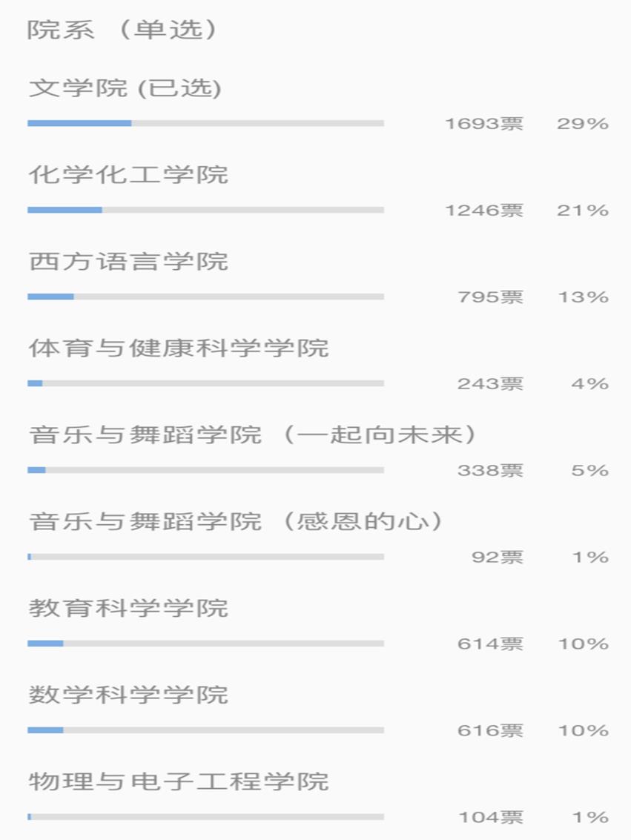This screenshot has height=840, width=631.
Task: Click the 西方语言学院 result bar
Action: pyautogui.click(x=205, y=297)
